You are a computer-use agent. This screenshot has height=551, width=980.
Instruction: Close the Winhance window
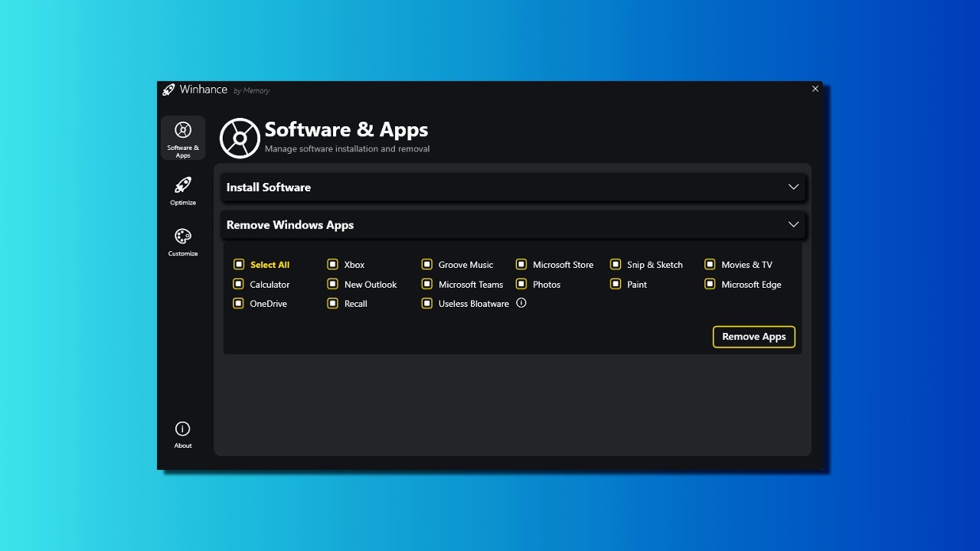(815, 89)
